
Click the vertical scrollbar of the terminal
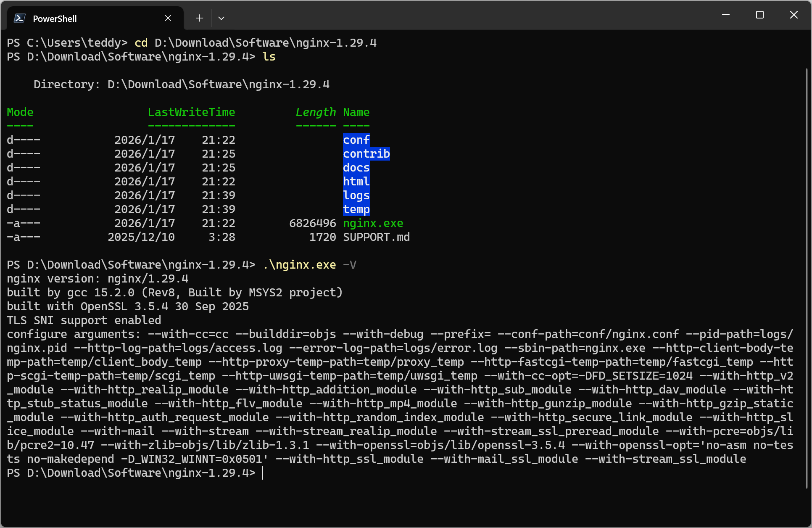point(807,277)
